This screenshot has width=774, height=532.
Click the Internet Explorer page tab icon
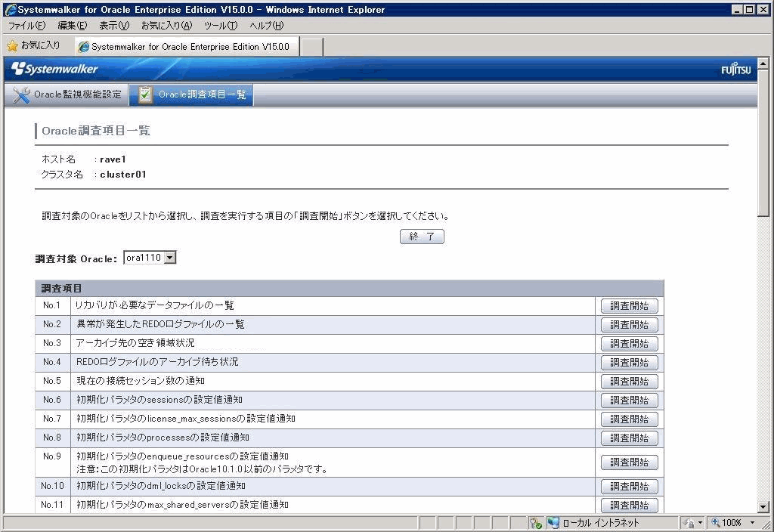pyautogui.click(x=84, y=46)
